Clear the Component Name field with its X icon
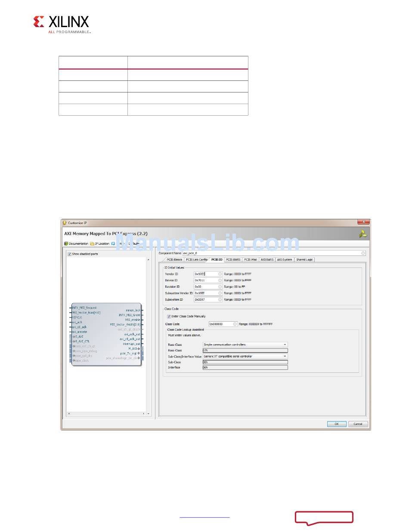The width and height of the screenshot is (409, 532). coord(363,253)
